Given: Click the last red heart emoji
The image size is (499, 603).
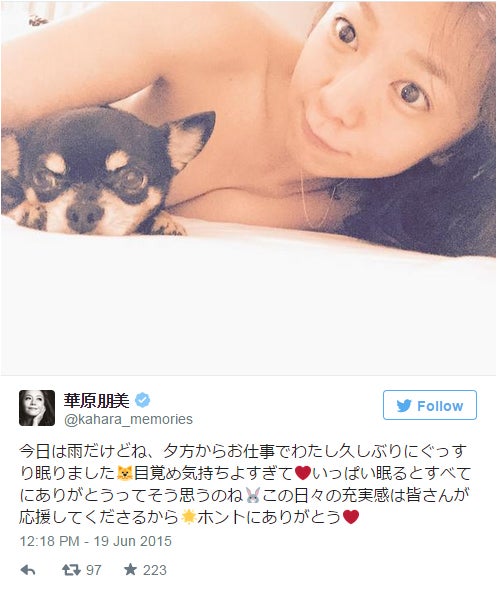Looking at the screenshot, I should click(x=351, y=517).
